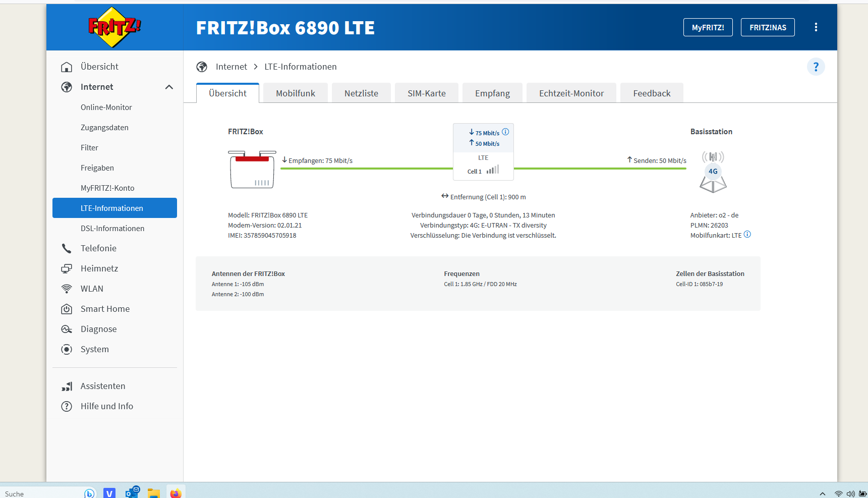
Task: Select LTE-Informationen in sidebar
Action: click(114, 208)
